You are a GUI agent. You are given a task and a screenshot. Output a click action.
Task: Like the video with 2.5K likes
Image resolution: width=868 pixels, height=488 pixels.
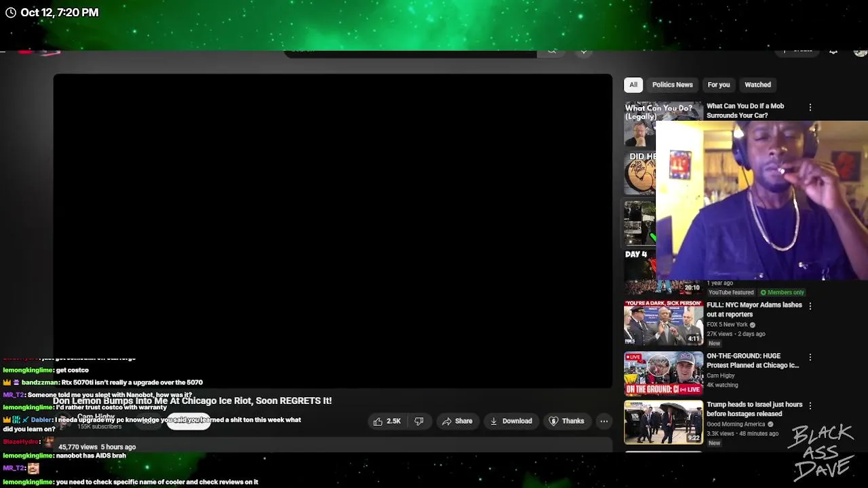pos(387,421)
